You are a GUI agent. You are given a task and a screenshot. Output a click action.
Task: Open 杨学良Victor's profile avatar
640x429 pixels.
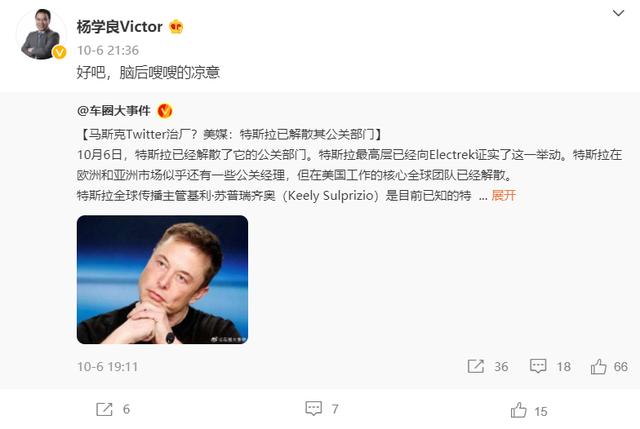40,35
